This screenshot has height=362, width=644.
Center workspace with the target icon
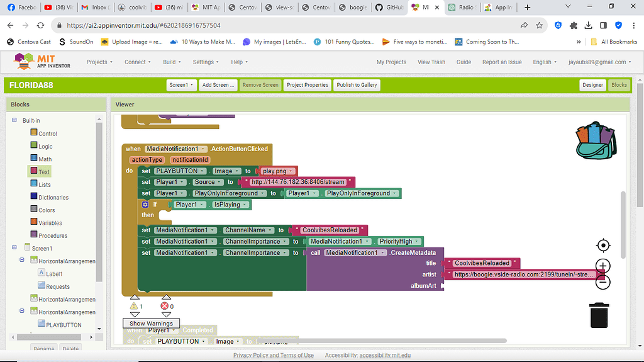pos(602,245)
